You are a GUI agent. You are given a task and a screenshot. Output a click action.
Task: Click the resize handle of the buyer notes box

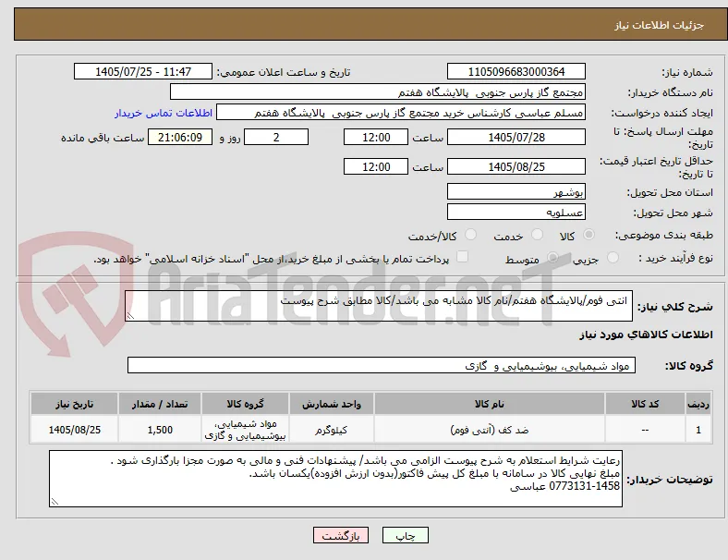pyautogui.click(x=55, y=502)
